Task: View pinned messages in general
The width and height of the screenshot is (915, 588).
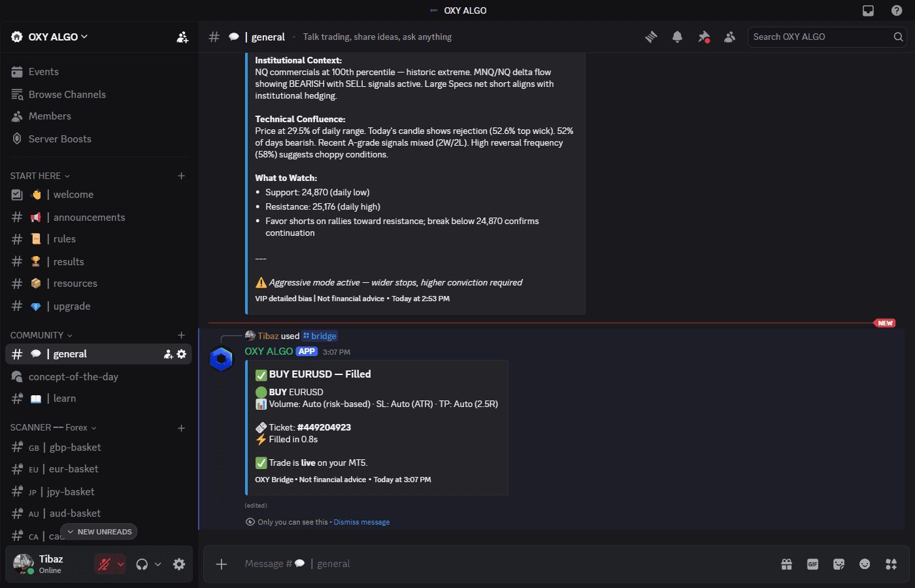Action: pos(703,37)
